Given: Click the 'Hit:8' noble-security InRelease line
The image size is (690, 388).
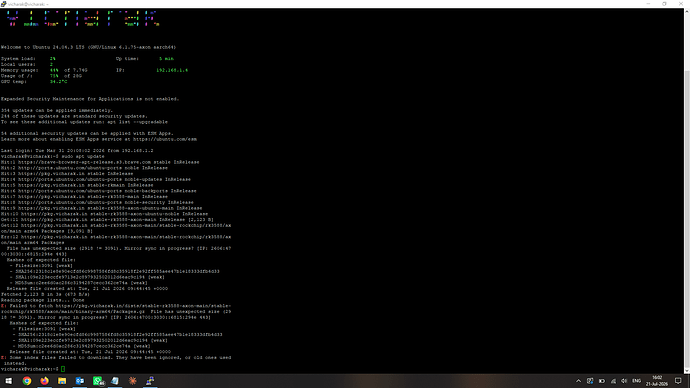Looking at the screenshot, I should [x=97, y=202].
